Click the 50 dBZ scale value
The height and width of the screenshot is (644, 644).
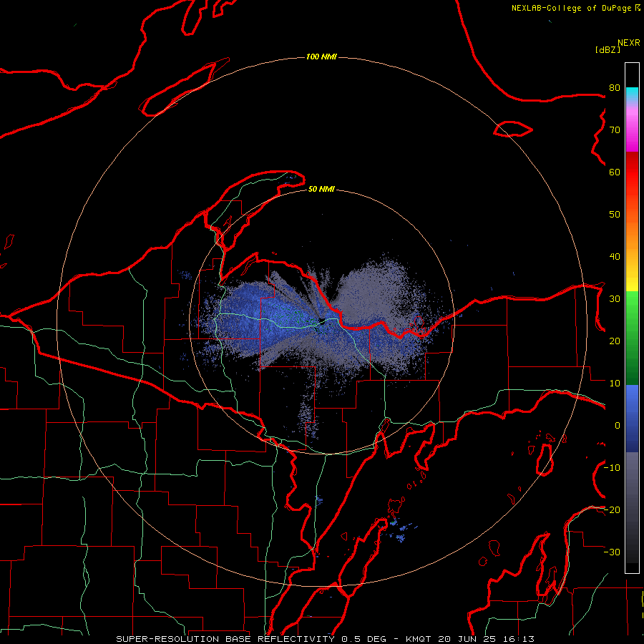(x=615, y=215)
